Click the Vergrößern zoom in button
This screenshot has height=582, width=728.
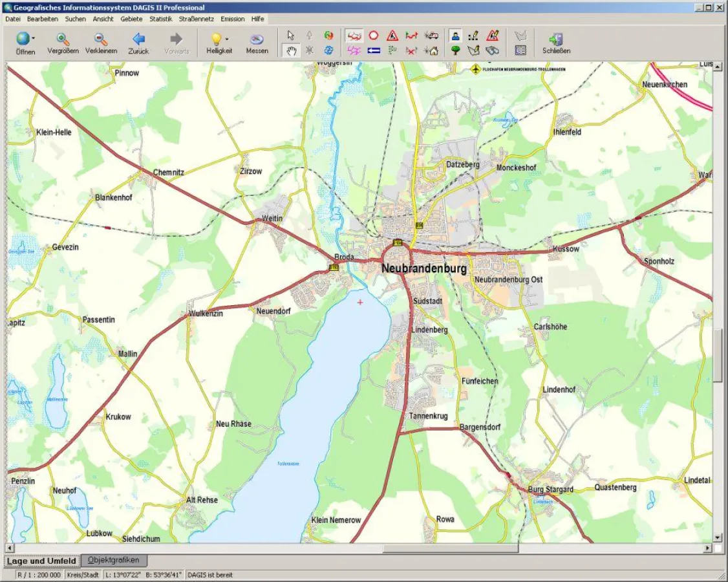(x=63, y=43)
